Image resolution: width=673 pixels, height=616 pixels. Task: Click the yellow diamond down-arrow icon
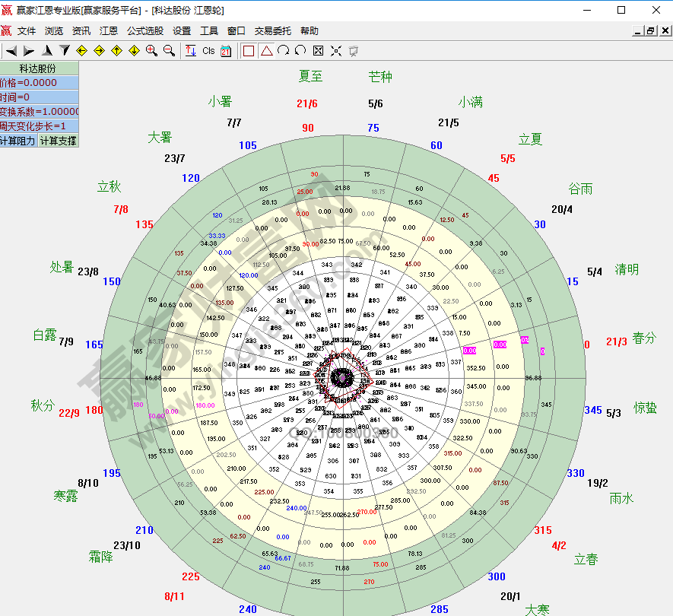pyautogui.click(x=134, y=51)
